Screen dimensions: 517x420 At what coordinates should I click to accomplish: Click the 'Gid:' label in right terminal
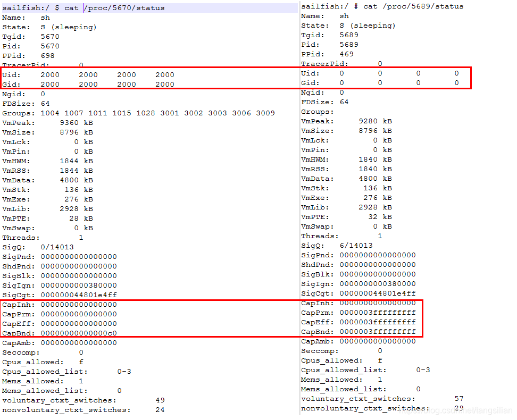tap(310, 83)
